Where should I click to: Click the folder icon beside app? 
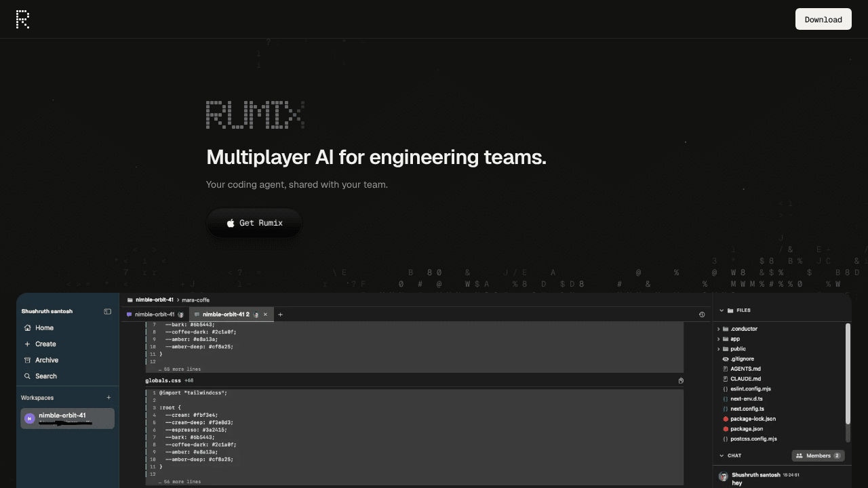click(x=726, y=339)
